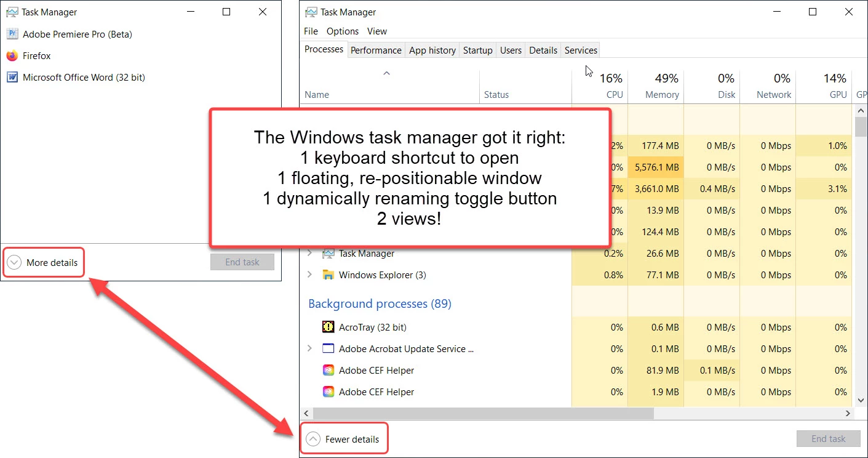868x458 pixels.
Task: Switch to the Services tab
Action: tap(581, 50)
